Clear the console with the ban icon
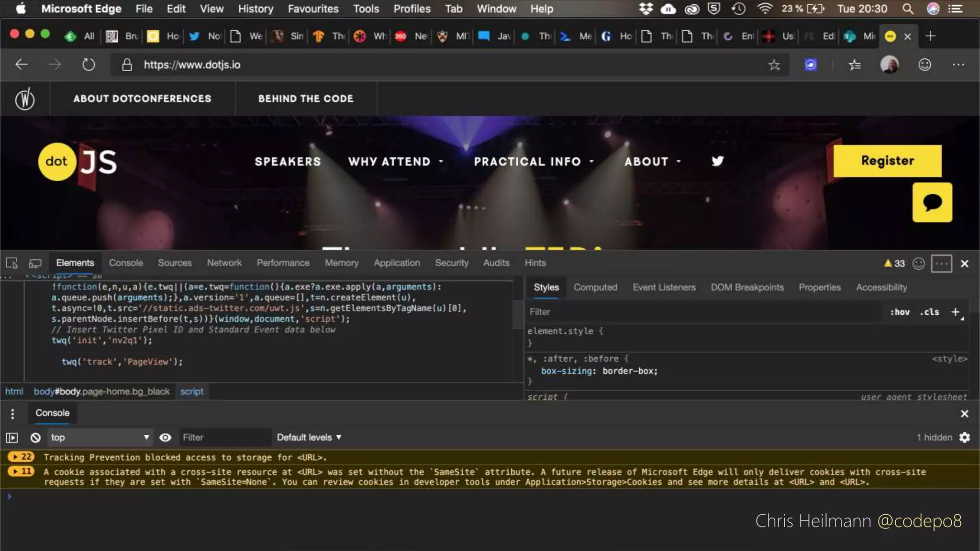This screenshot has width=980, height=551. [35, 437]
